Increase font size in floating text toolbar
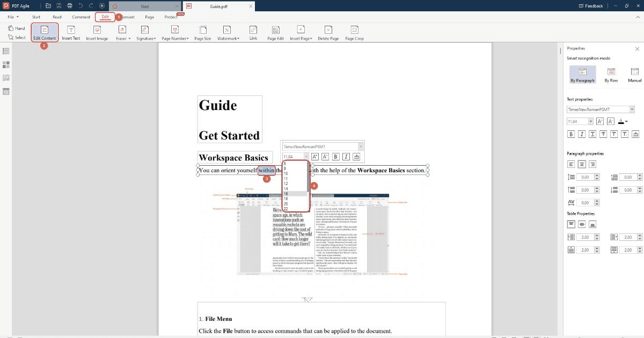Screen dimensions: 644x338 point(315,157)
